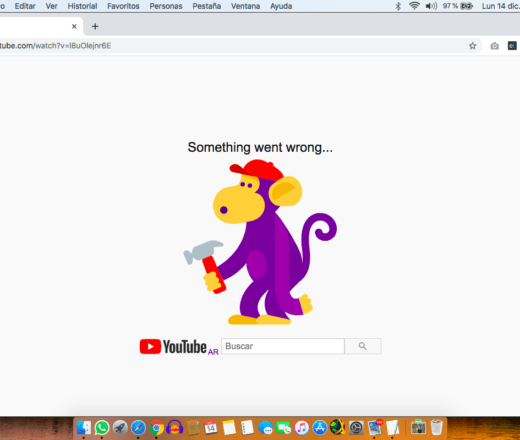The image size is (520, 440).
Task: Click the YouTube logo
Action: point(179,347)
